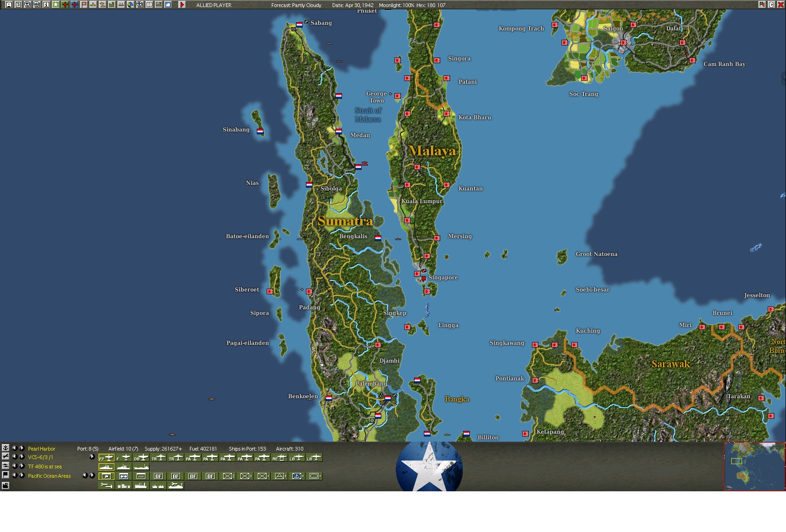This screenshot has height=532, width=786.
Task: Click the anchor icon beside Pearl Harbor
Action: tap(6, 448)
